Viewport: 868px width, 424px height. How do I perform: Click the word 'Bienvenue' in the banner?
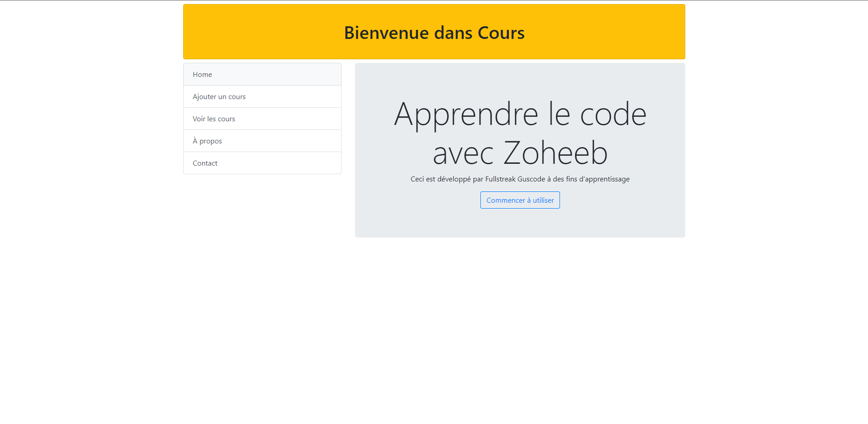(x=386, y=33)
